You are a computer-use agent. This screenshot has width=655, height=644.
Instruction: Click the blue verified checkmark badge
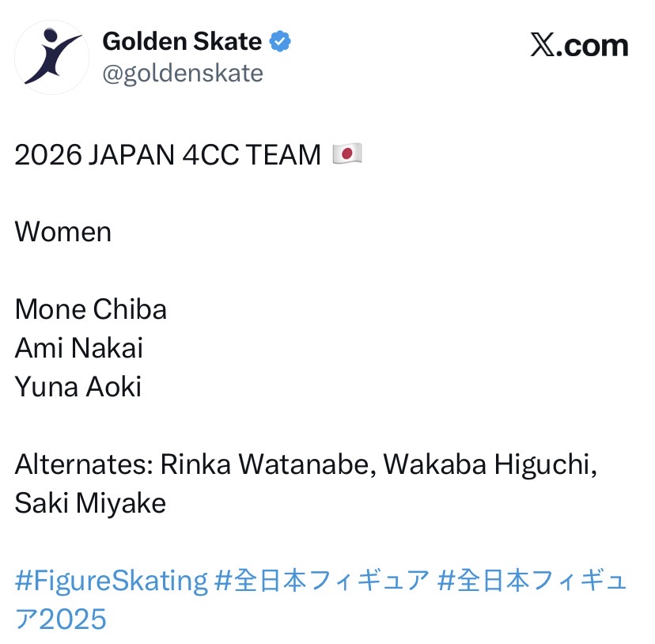pyautogui.click(x=280, y=42)
